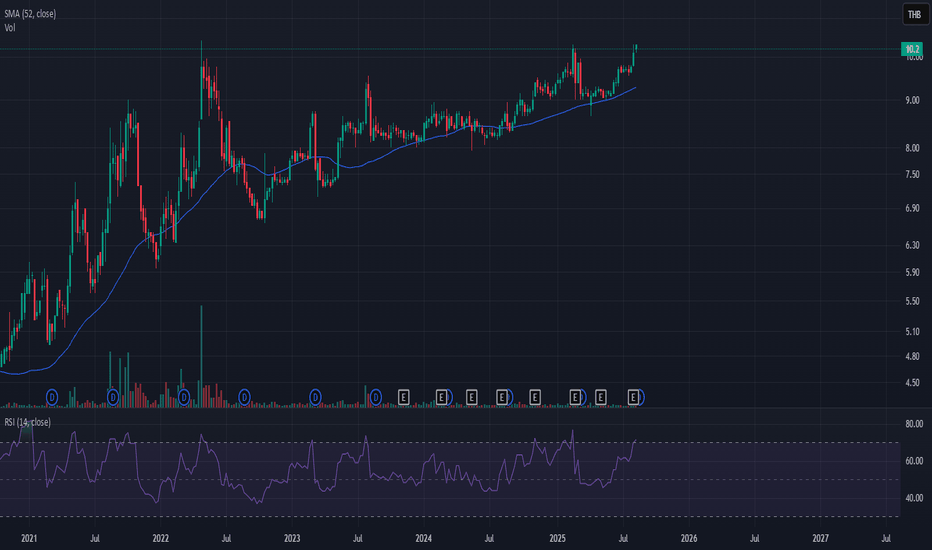Open the dividend D marker in early 2022
The width and height of the screenshot is (932, 550).
184,397
